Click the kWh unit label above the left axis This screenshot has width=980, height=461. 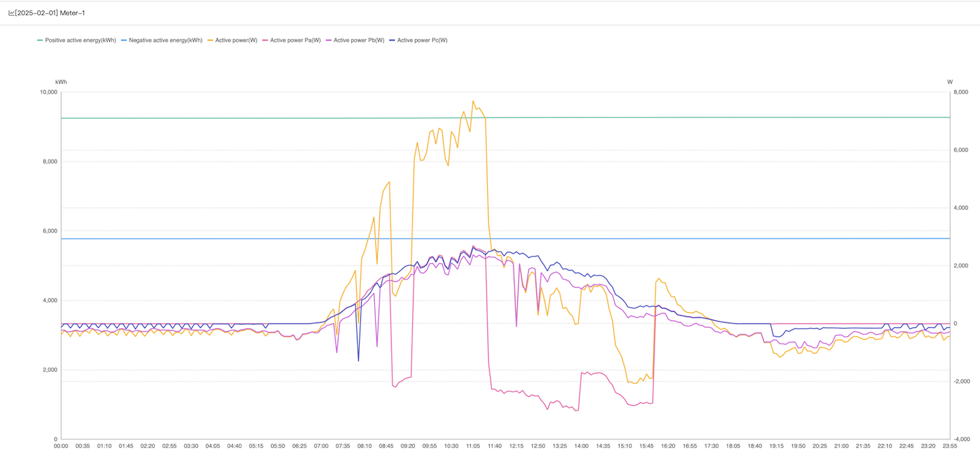[x=61, y=82]
